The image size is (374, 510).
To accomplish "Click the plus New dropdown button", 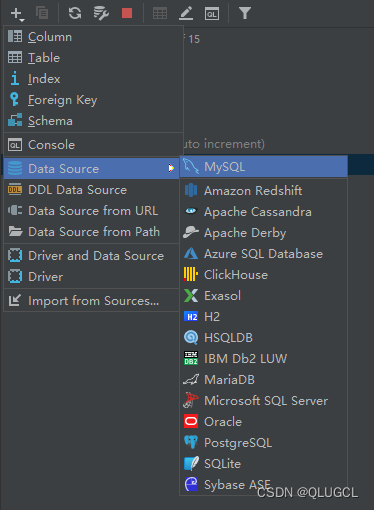I will click(17, 14).
